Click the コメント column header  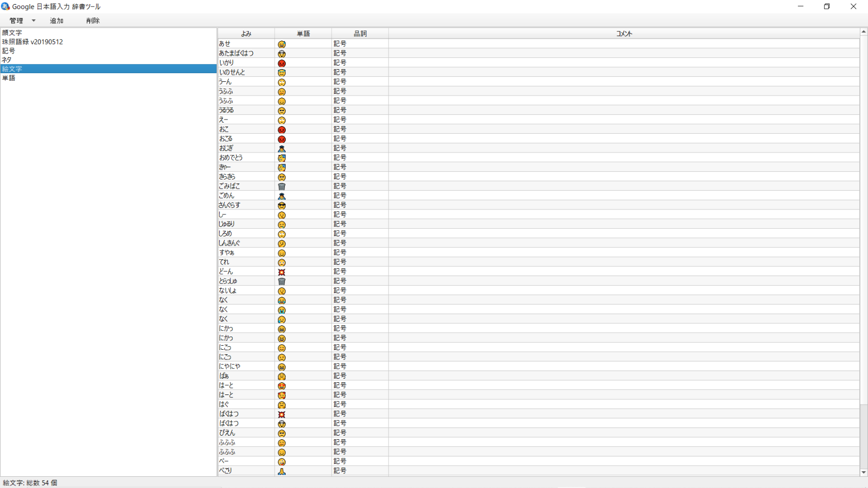point(624,34)
